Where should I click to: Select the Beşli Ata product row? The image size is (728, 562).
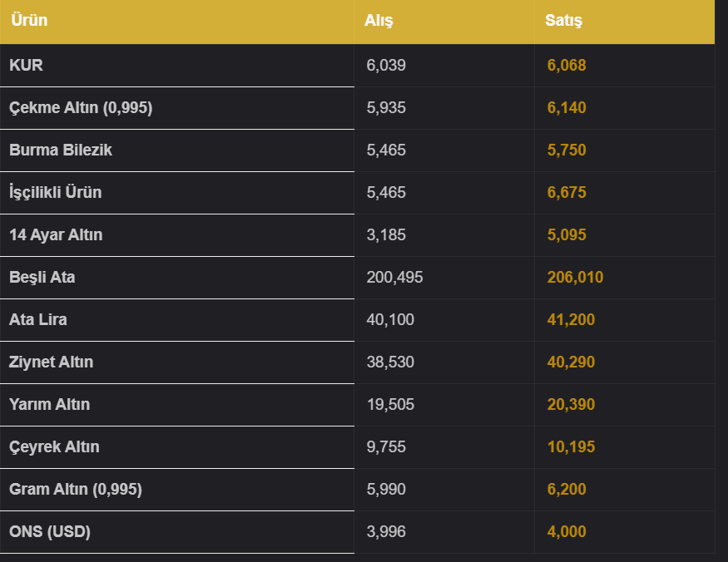point(357,278)
